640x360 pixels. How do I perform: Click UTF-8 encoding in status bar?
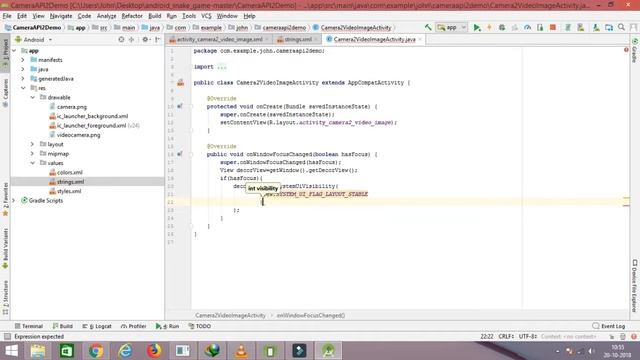pos(527,336)
